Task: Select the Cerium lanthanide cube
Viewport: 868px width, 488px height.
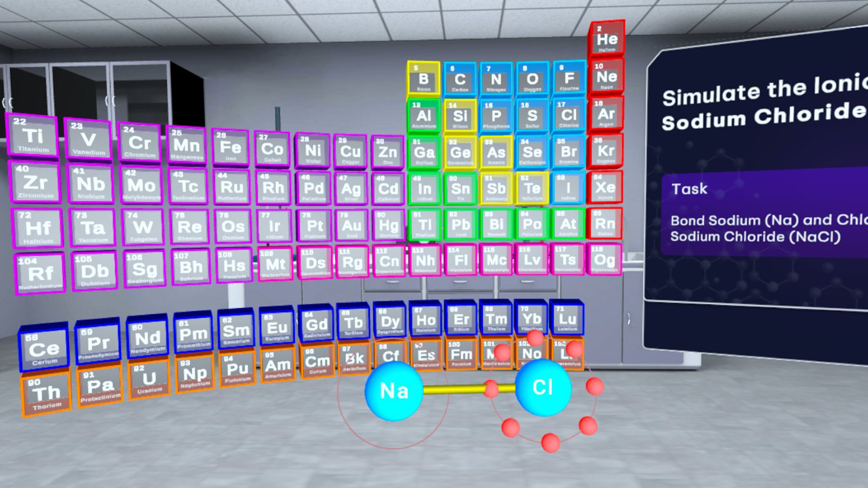Action: (44, 350)
